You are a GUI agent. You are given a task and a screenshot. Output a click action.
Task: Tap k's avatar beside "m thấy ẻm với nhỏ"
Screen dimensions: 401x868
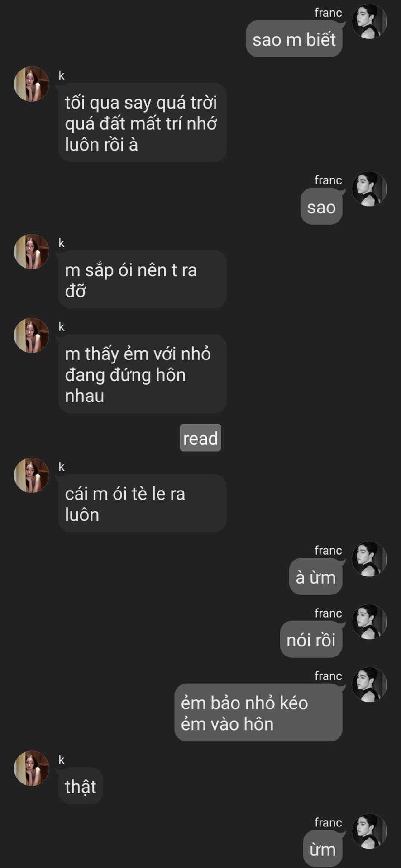(32, 335)
